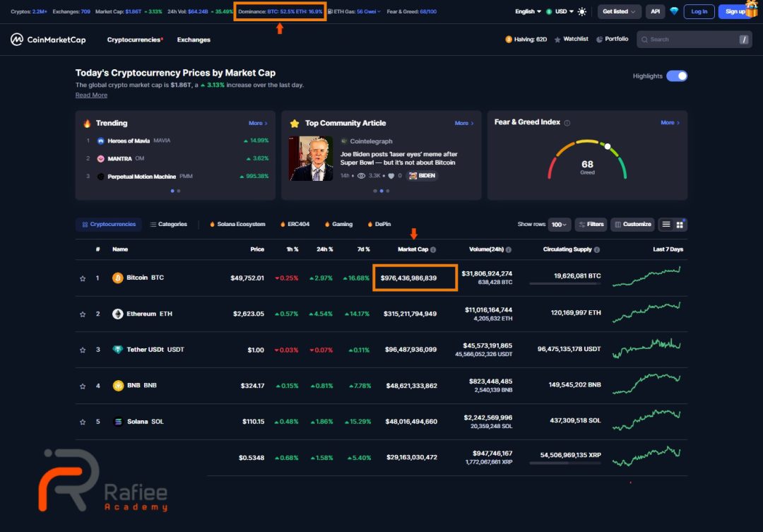Click the diamond icon in the top bar
763x532 pixels.
click(x=674, y=11)
